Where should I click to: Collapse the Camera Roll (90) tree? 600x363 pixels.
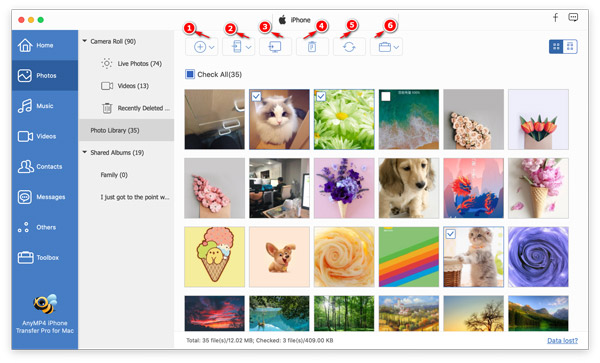pyautogui.click(x=85, y=41)
